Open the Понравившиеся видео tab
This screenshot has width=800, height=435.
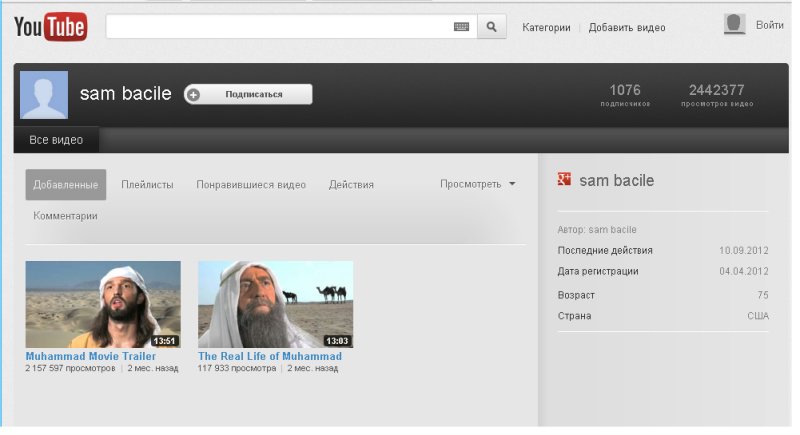click(x=251, y=185)
